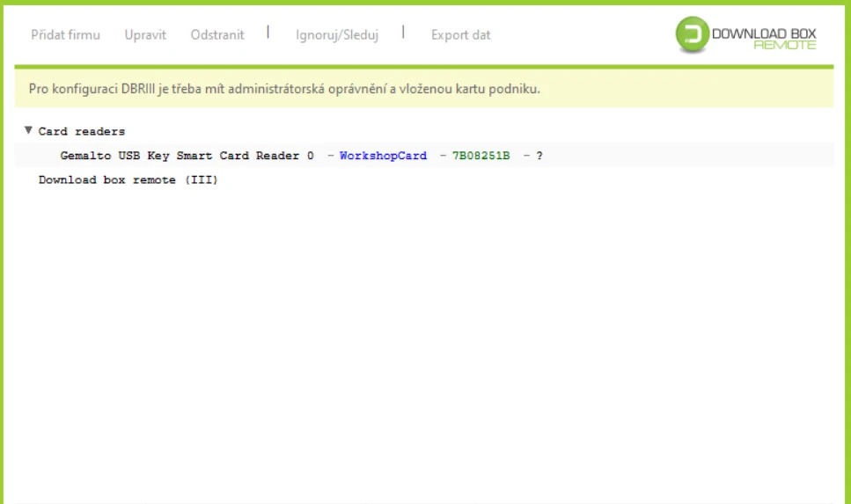Toggle Ignoruj/Sleduj option
This screenshot has height=504, width=851.
point(337,35)
